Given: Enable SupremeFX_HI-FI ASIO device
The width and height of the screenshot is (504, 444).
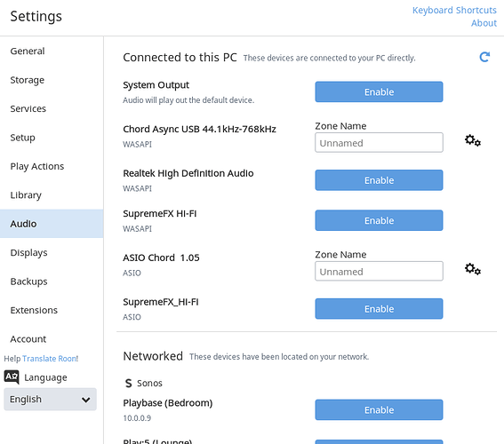Looking at the screenshot, I should [x=379, y=309].
